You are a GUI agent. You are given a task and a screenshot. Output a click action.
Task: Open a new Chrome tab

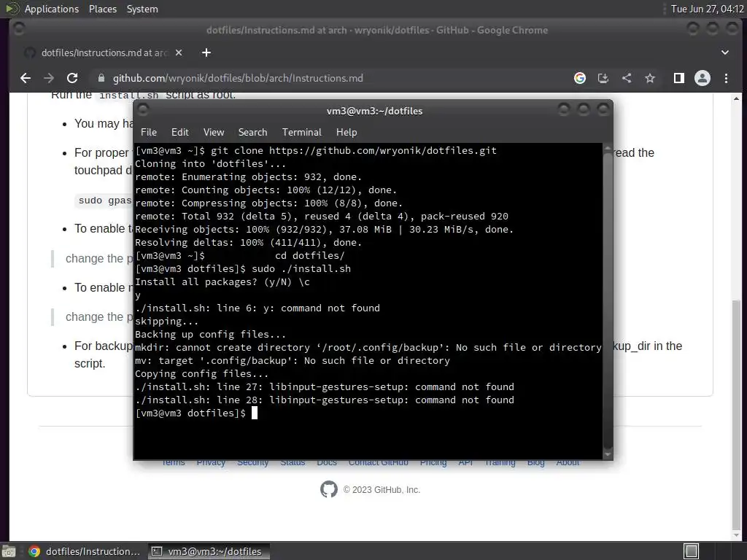[x=206, y=52]
